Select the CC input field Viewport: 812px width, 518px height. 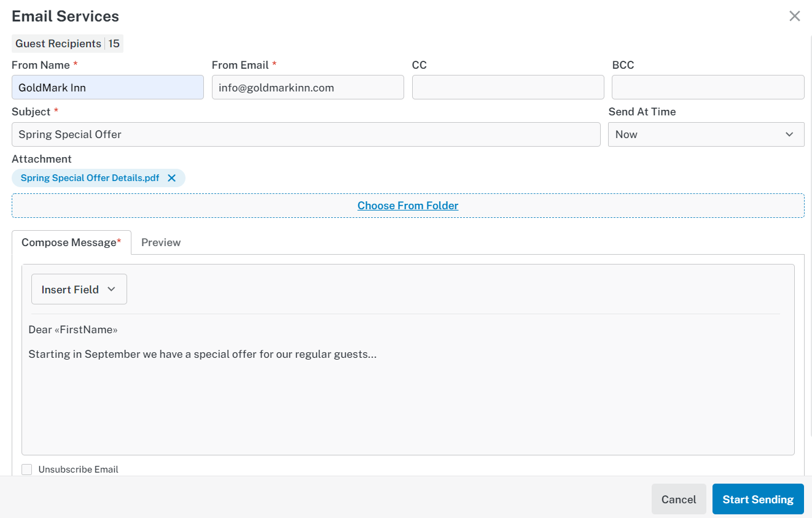tap(508, 87)
